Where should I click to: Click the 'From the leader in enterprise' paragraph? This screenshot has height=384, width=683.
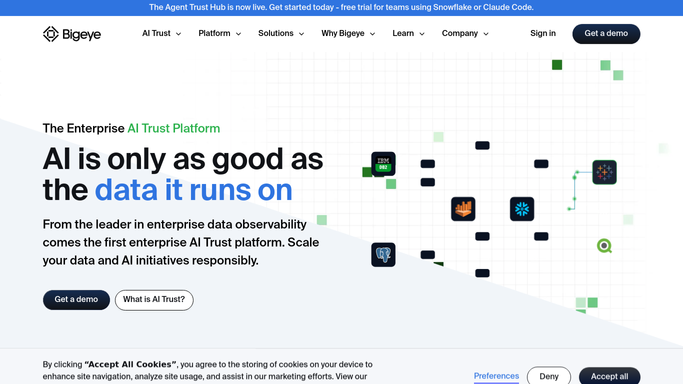pos(181,243)
